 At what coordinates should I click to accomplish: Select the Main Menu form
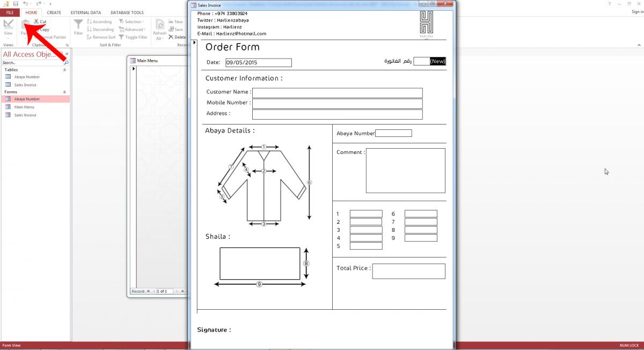(35, 107)
